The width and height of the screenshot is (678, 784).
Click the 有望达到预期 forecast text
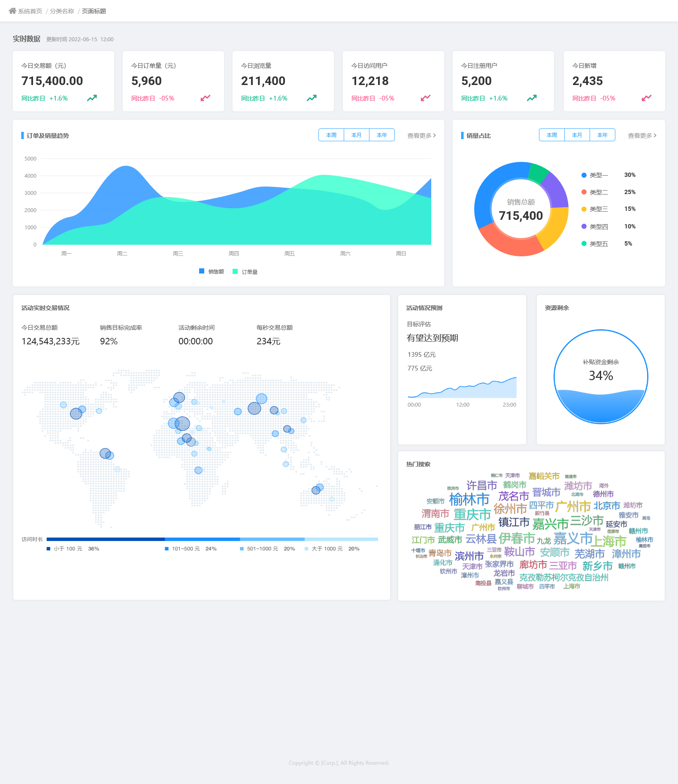tap(433, 338)
